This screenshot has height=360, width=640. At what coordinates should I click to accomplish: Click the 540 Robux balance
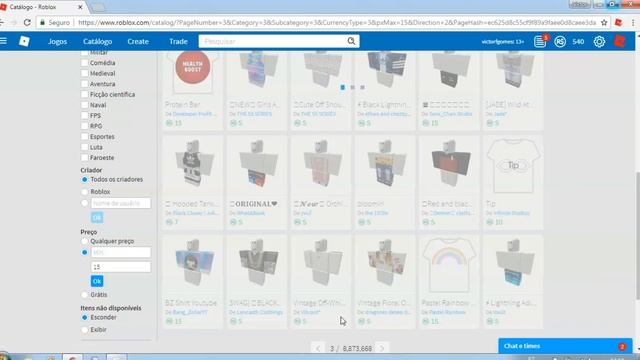point(578,41)
